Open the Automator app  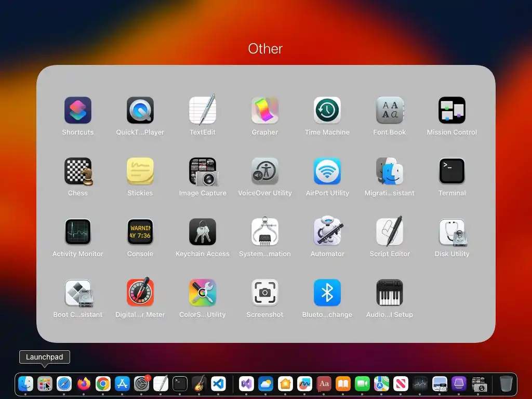point(328,231)
